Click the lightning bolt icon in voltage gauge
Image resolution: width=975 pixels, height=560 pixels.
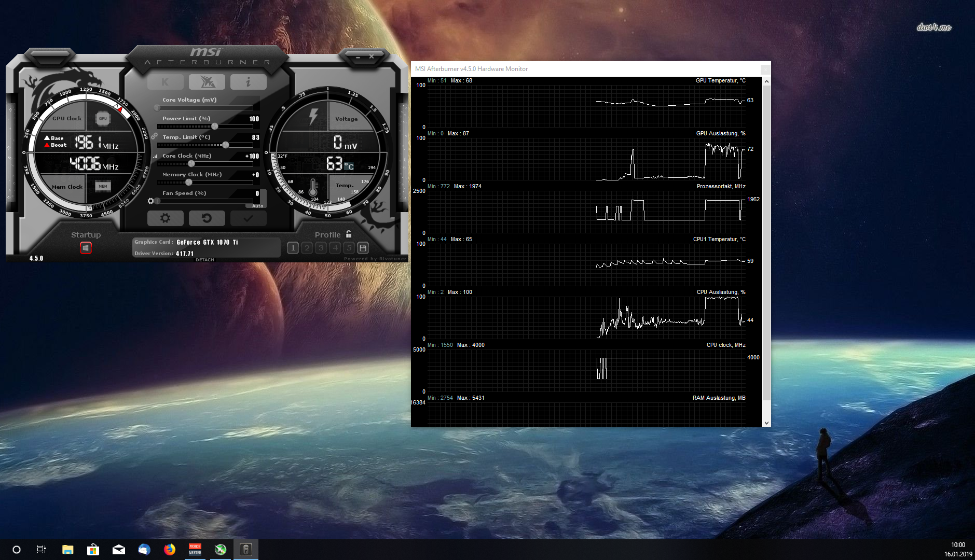pos(313,116)
